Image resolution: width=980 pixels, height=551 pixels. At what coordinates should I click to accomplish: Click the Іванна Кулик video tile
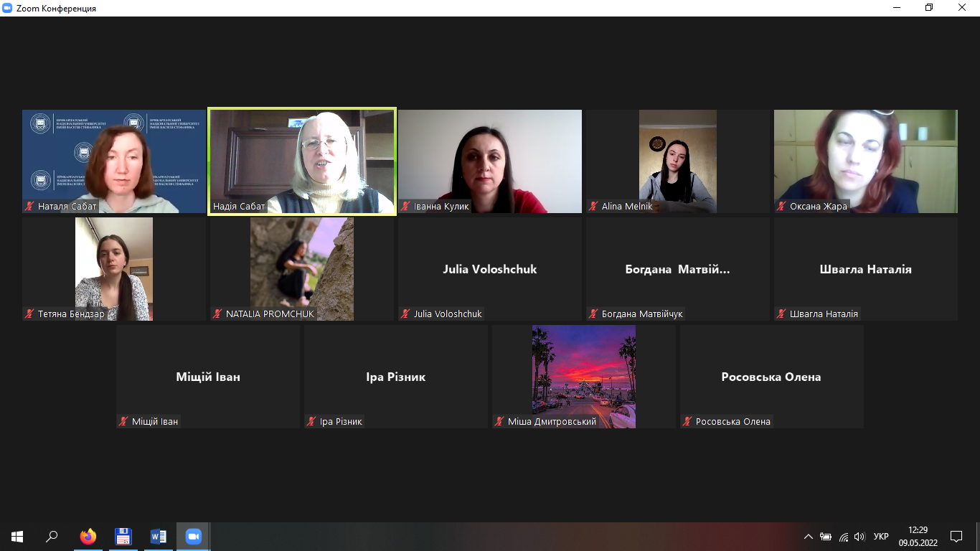[x=490, y=161]
